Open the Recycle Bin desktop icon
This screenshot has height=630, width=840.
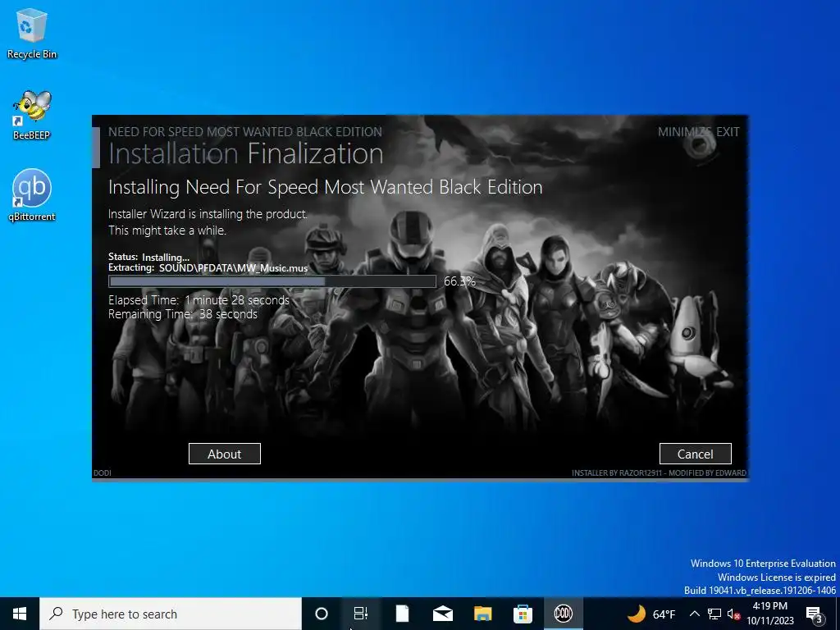click(x=32, y=33)
